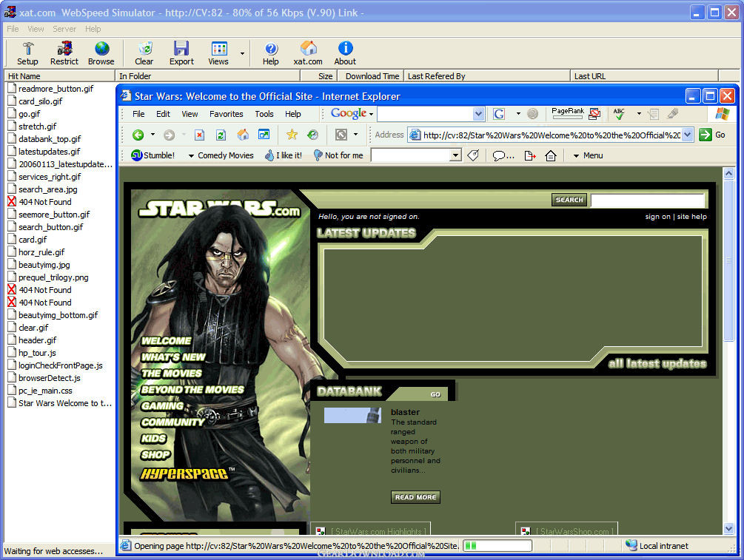Open the Server menu
Screen dimensions: 744x560
point(64,29)
